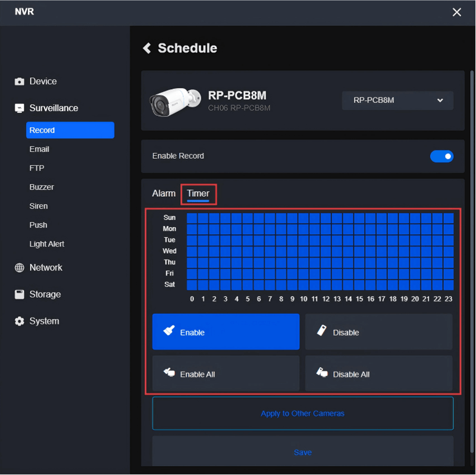Image resolution: width=476 pixels, height=475 pixels.
Task: Open the Light Alert settings page
Action: point(47,244)
